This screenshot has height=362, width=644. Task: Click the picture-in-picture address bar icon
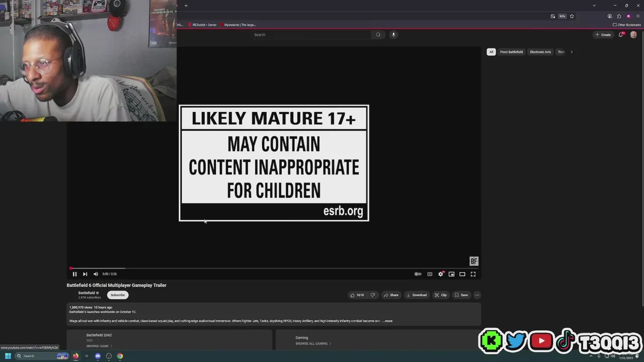552,16
